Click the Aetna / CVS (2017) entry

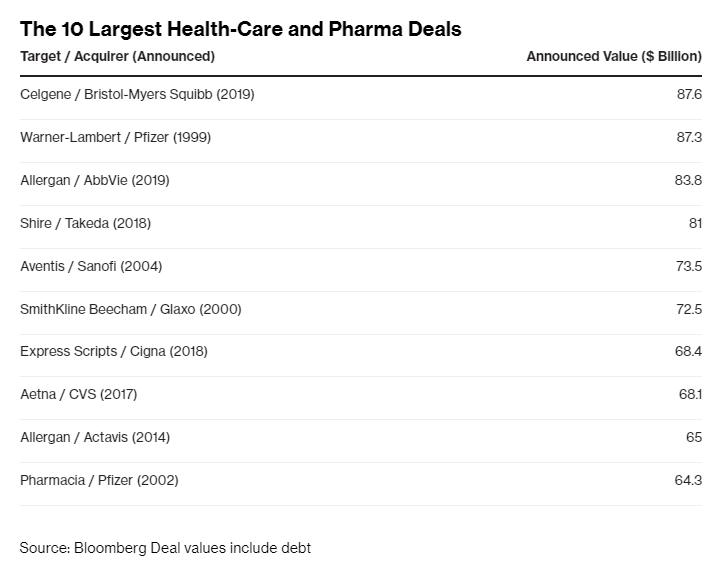[x=79, y=394]
